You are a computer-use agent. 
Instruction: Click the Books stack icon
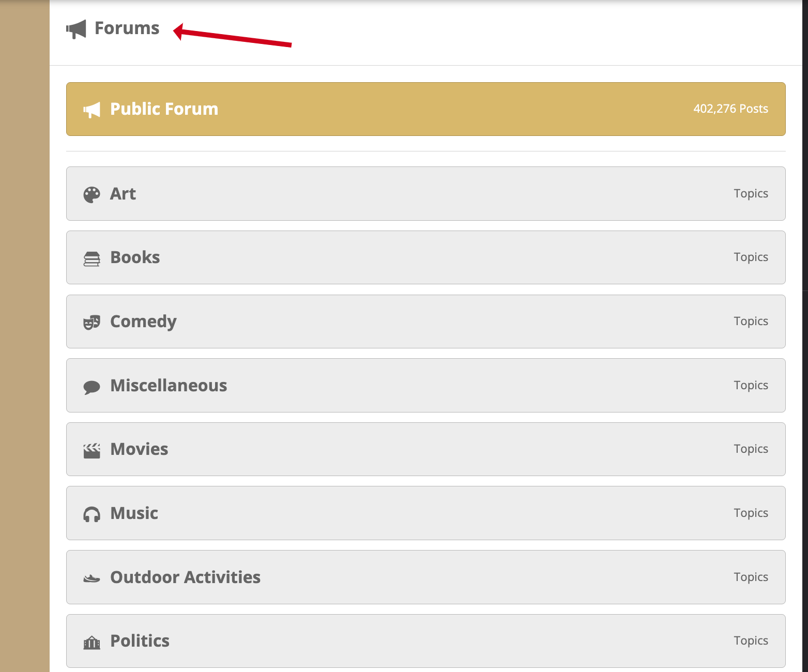92,258
